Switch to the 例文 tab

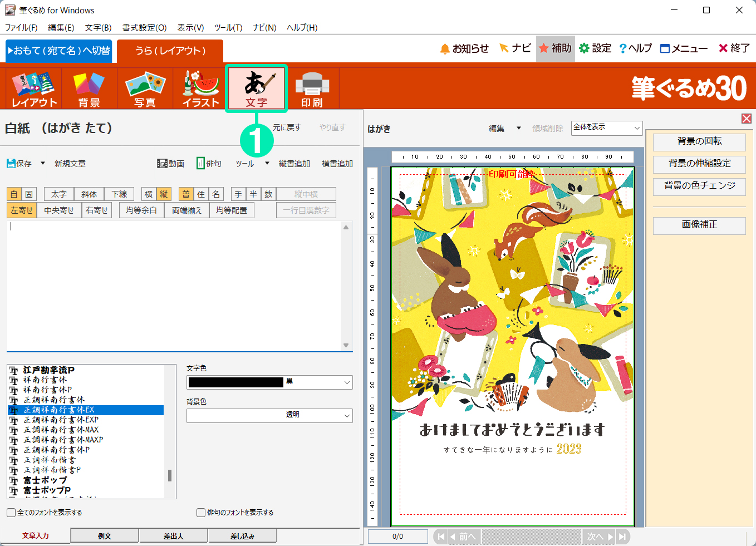105,536
